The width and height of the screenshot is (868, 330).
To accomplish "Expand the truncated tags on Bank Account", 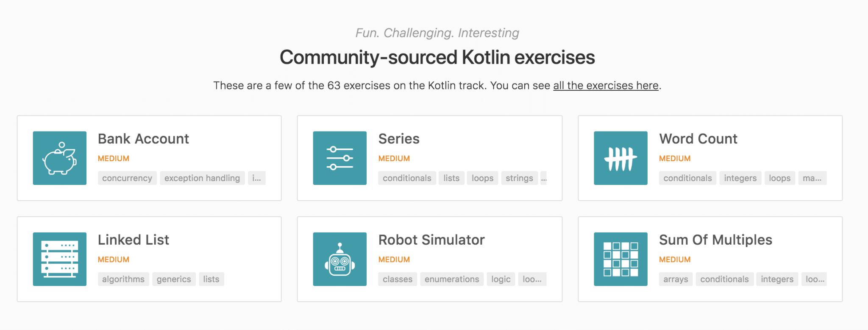I will pyautogui.click(x=257, y=178).
